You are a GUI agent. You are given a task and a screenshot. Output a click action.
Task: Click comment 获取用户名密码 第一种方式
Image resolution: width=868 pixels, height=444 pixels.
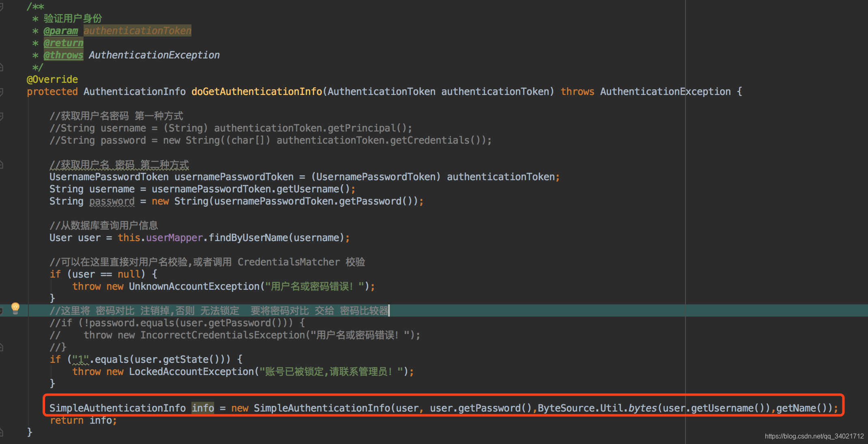click(116, 116)
